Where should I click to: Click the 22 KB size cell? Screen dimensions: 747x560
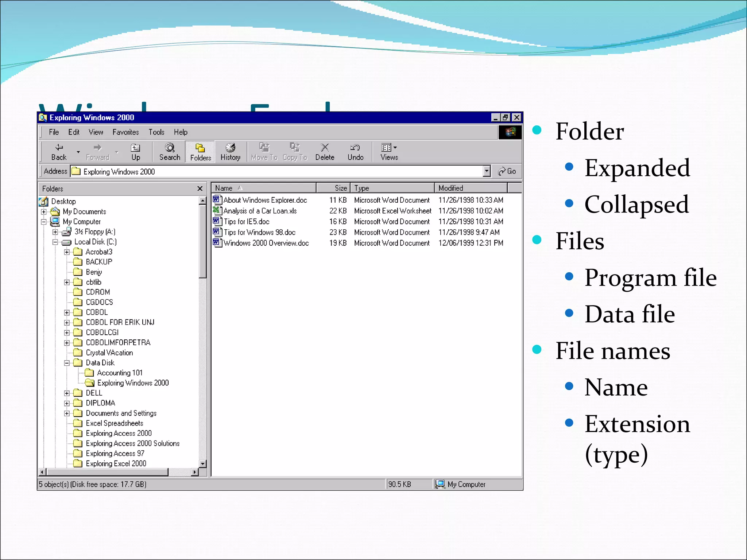tap(338, 211)
